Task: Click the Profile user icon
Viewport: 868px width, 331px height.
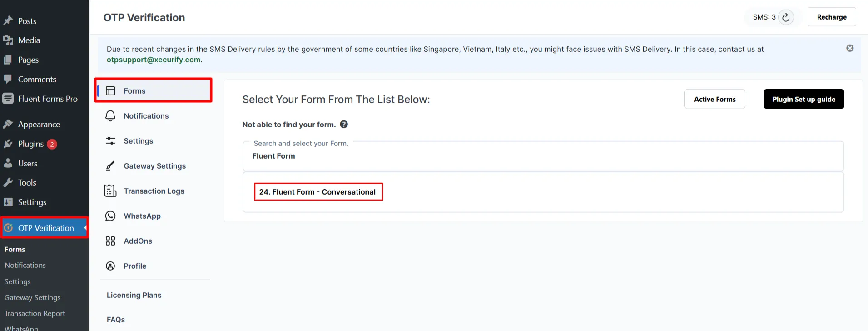Action: point(110,266)
